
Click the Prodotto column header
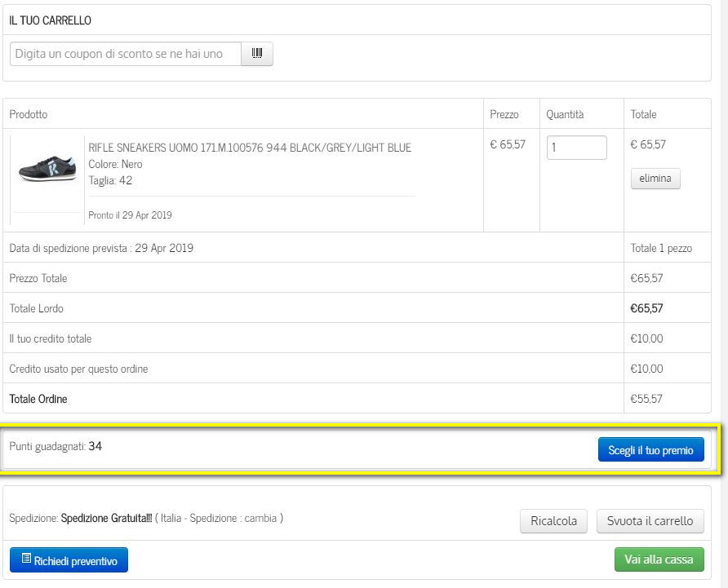[29, 114]
